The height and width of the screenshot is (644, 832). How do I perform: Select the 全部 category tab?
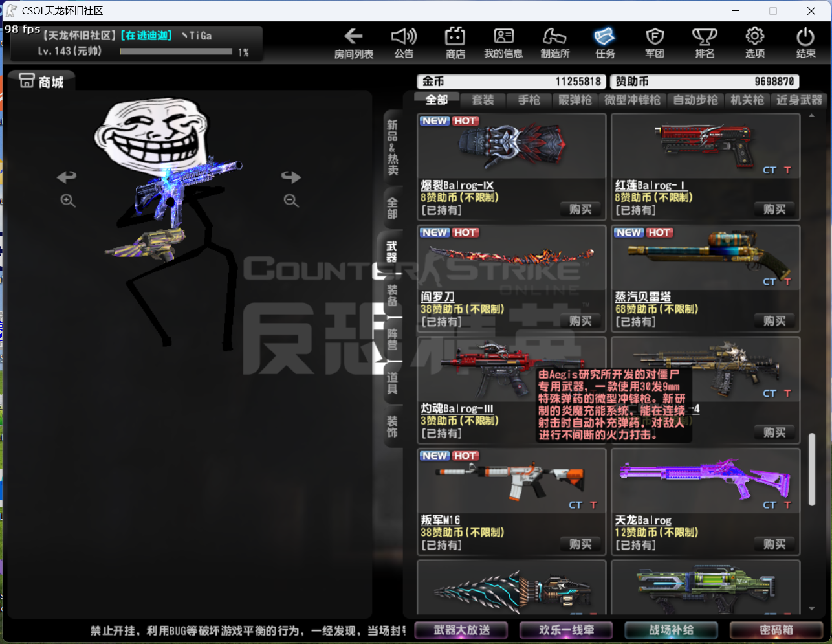(x=437, y=100)
